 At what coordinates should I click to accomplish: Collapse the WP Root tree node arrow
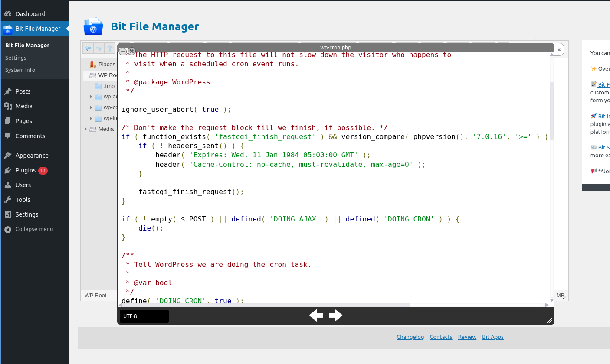86,75
